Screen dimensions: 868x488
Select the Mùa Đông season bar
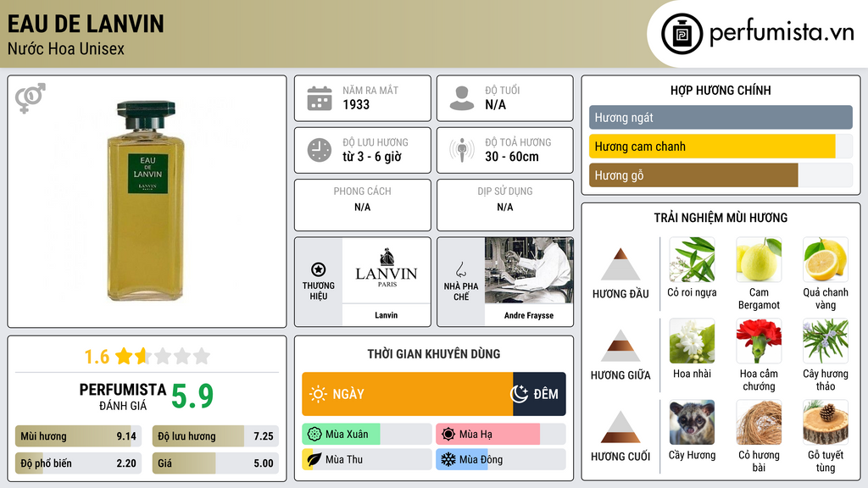click(500, 459)
